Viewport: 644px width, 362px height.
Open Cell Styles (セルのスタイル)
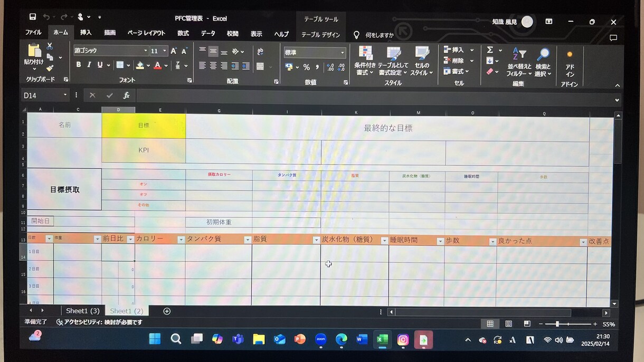pyautogui.click(x=422, y=53)
